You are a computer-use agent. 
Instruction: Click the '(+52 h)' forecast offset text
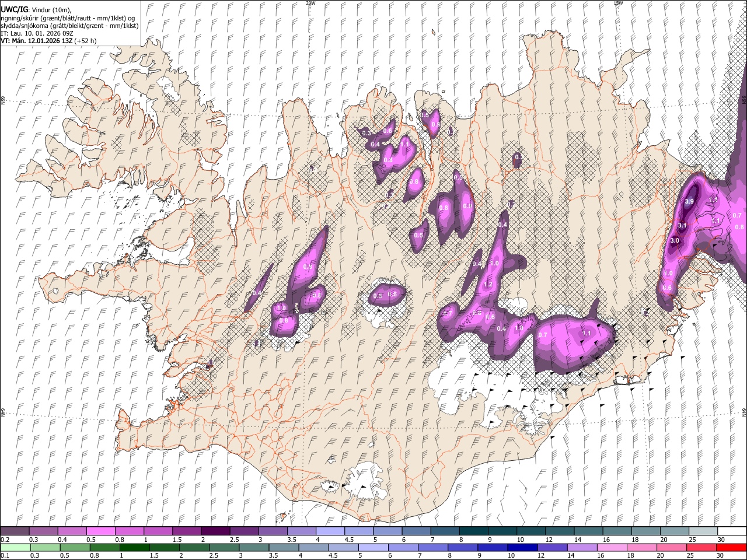(x=85, y=41)
